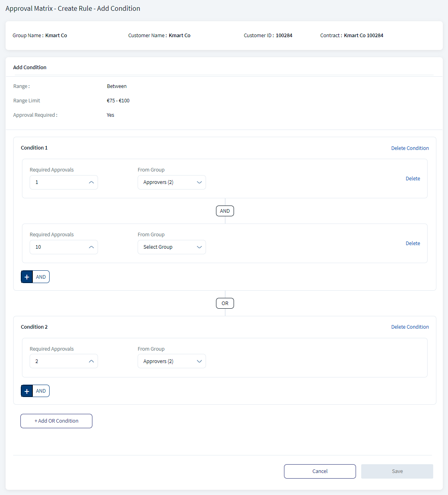Viewport: 448px width, 495px height.
Task: Click the plus icon in Condition 2
Action: coord(27,391)
